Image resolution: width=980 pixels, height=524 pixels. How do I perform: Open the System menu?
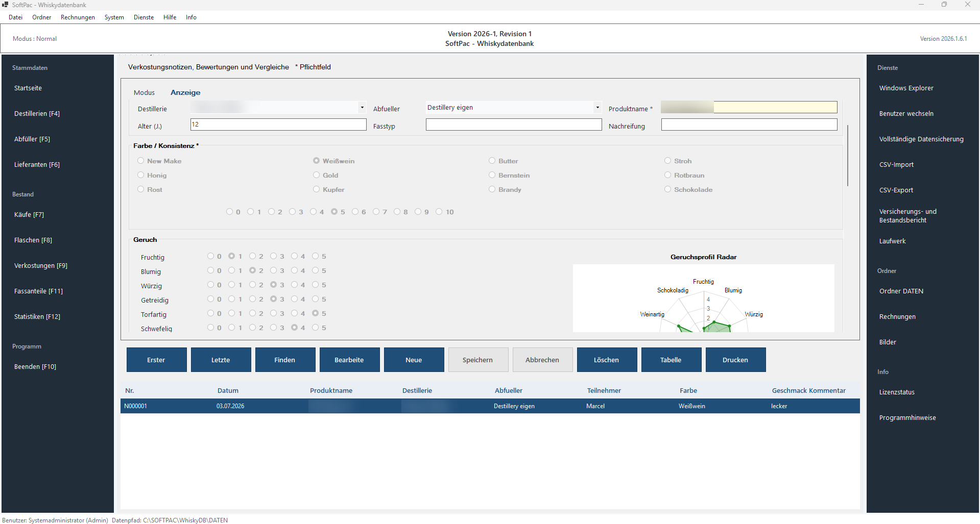114,17
